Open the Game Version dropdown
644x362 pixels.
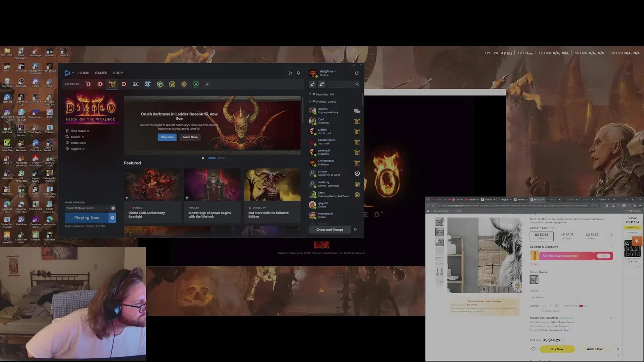[87, 208]
